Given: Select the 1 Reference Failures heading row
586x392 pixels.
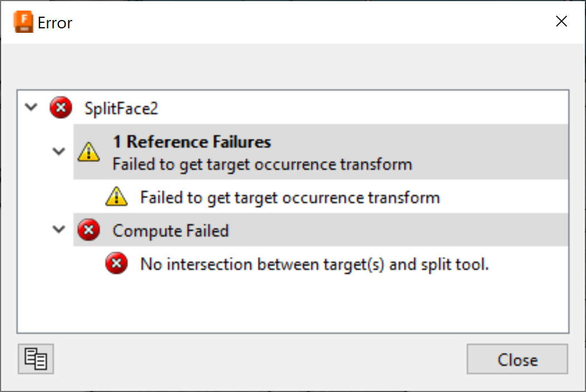Looking at the screenshot, I should coord(192,142).
